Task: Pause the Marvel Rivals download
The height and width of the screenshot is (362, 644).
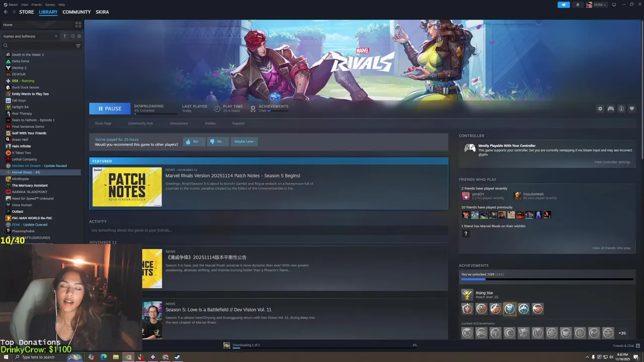Action: tap(110, 109)
